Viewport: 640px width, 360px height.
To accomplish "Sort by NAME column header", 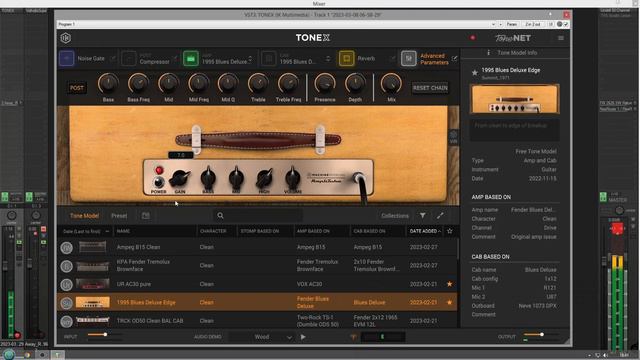I will (x=123, y=231).
